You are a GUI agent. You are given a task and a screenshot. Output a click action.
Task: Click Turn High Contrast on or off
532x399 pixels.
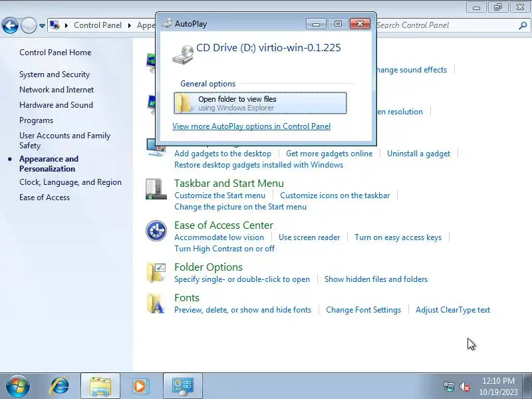(225, 249)
